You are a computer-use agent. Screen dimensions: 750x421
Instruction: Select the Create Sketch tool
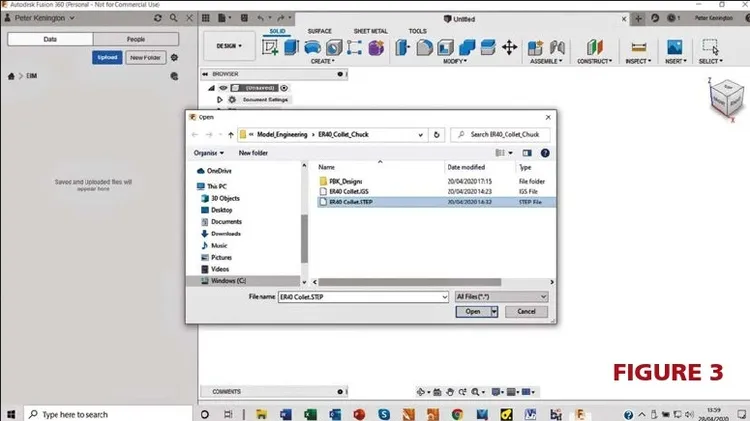[270, 47]
